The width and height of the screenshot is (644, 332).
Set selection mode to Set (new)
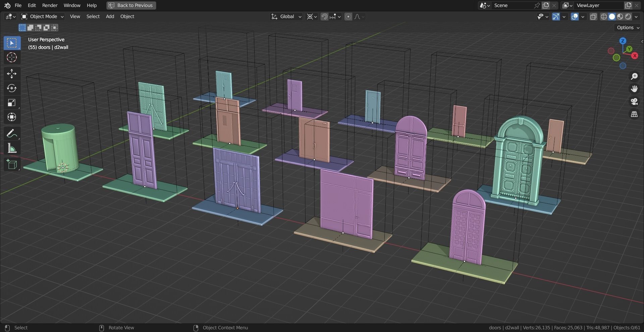click(x=22, y=27)
